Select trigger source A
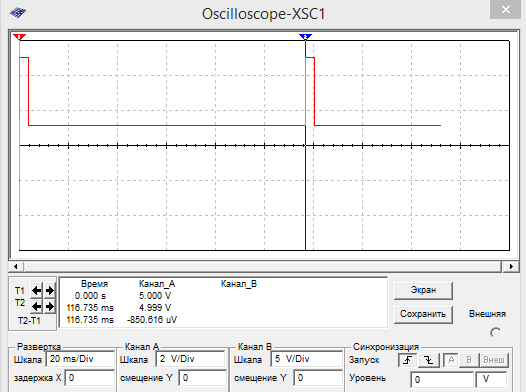Viewport: 526px width, 392px height. [x=451, y=360]
